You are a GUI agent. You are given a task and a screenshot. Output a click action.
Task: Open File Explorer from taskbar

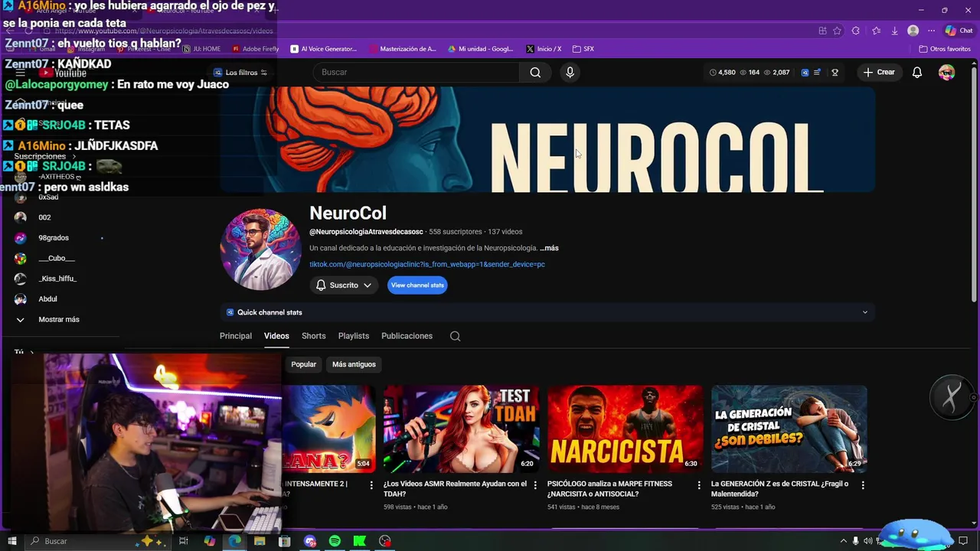pyautogui.click(x=260, y=541)
